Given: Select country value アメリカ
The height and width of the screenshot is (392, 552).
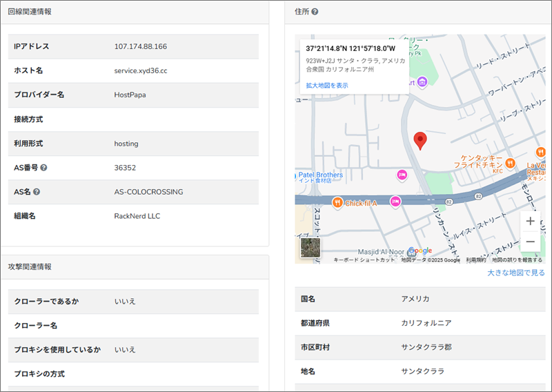Looking at the screenshot, I should [415, 299].
